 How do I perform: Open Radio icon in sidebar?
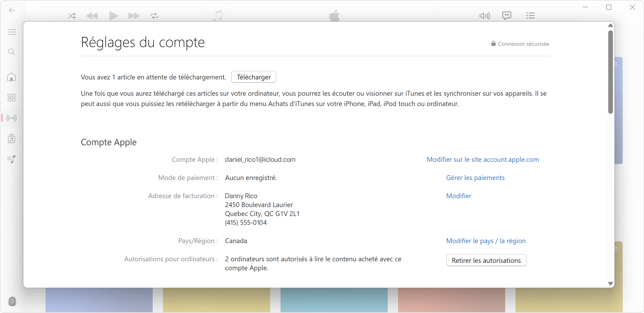click(x=11, y=118)
